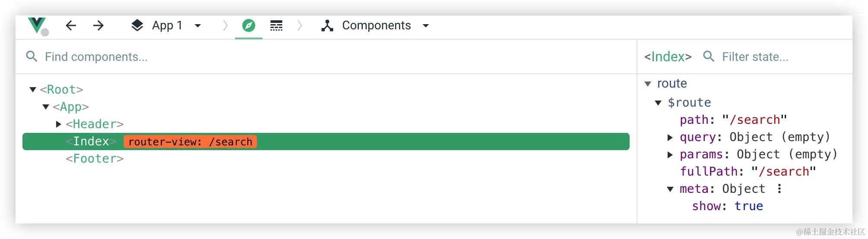Viewport: 868px width, 239px height.
Task: Click the Components tree icon
Action: coord(327,25)
